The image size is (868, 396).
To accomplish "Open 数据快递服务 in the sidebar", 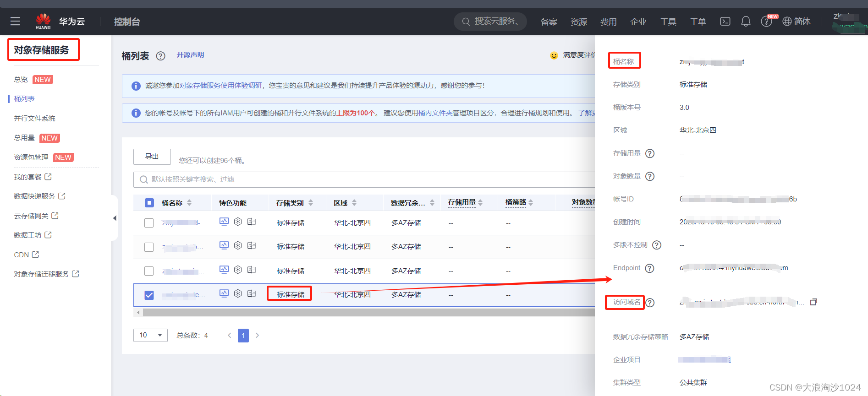I will click(x=34, y=196).
